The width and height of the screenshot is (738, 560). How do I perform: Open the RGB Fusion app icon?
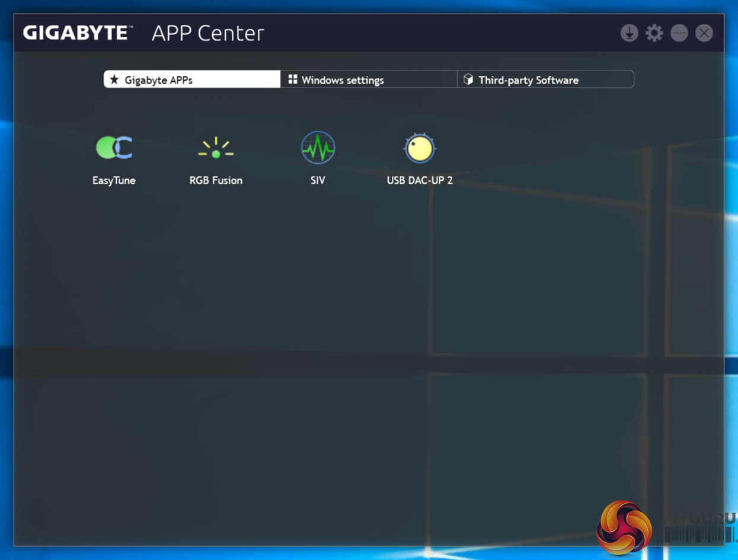coord(216,148)
